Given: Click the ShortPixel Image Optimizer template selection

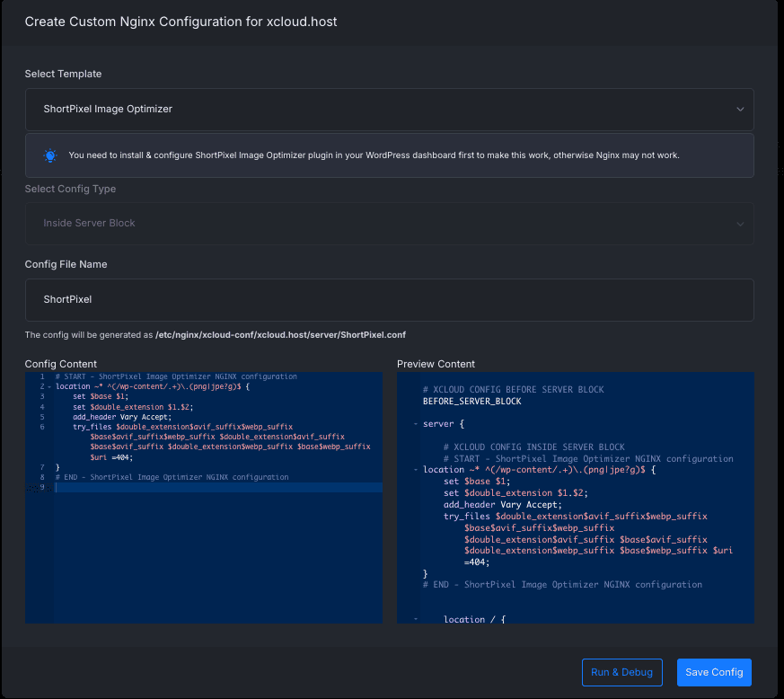Looking at the screenshot, I should click(x=108, y=110).
